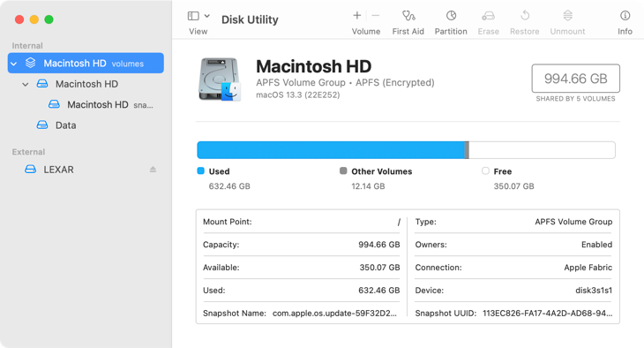
Task: Click the Available 350.07 GB value
Action: click(380, 268)
